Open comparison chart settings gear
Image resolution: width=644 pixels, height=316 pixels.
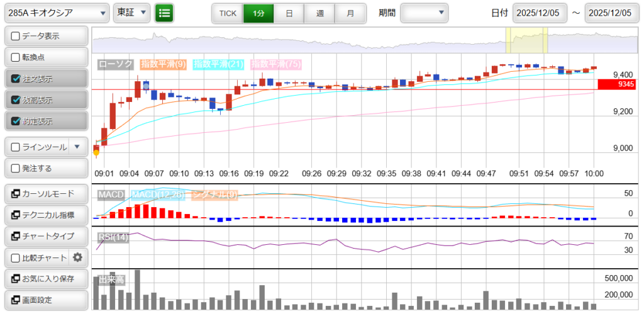point(78,257)
